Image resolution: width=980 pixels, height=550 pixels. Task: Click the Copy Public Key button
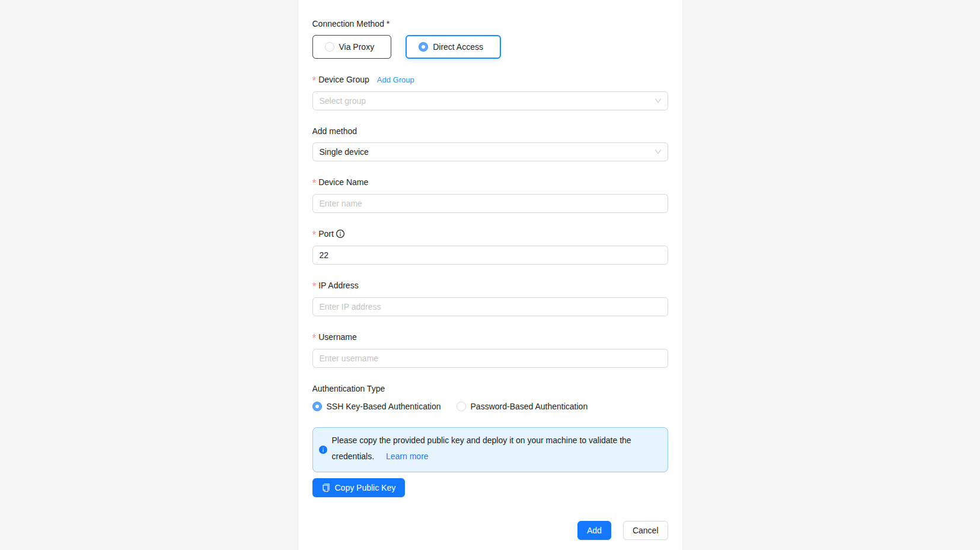(x=358, y=488)
